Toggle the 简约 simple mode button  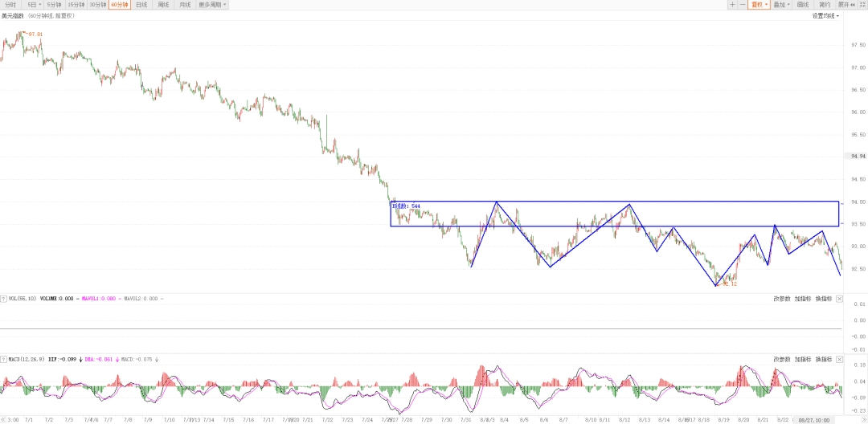pyautogui.click(x=825, y=5)
